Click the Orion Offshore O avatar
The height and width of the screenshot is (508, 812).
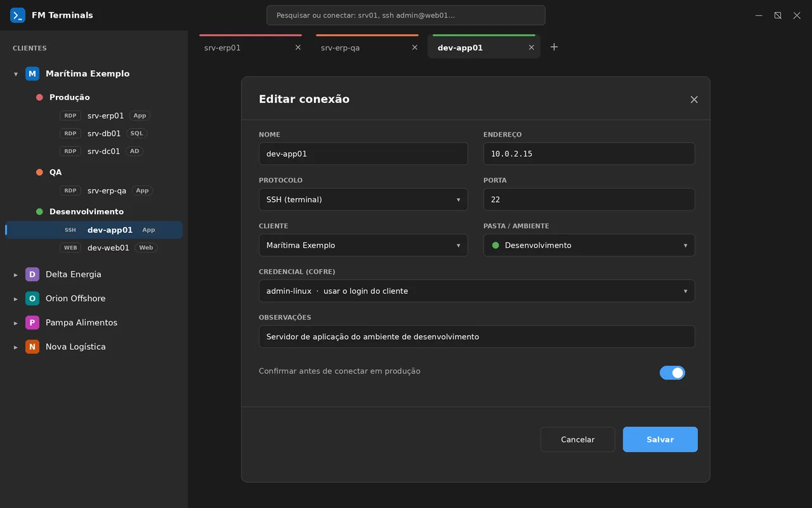[x=32, y=298]
